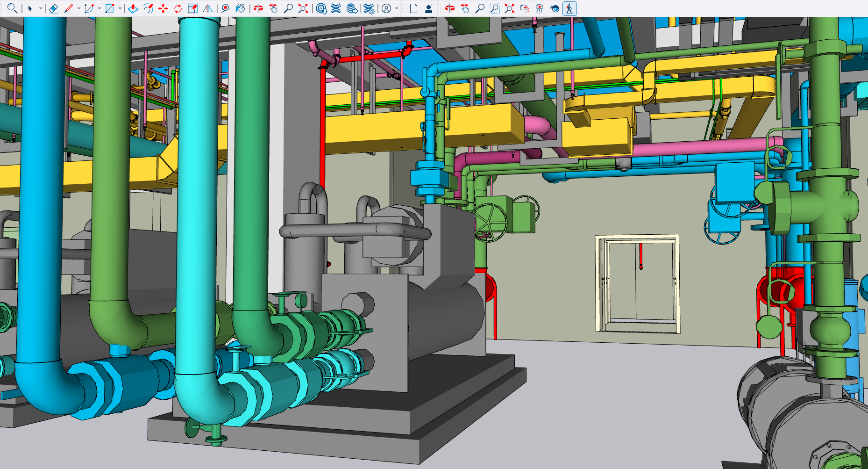Expand the Arc tool dropdown arrow
The height and width of the screenshot is (469, 868).
coord(100,8)
